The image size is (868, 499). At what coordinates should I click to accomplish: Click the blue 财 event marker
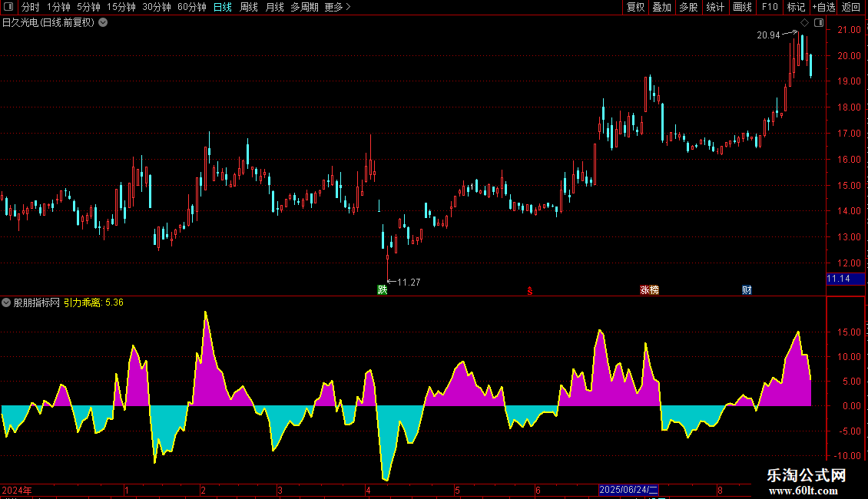tap(747, 290)
